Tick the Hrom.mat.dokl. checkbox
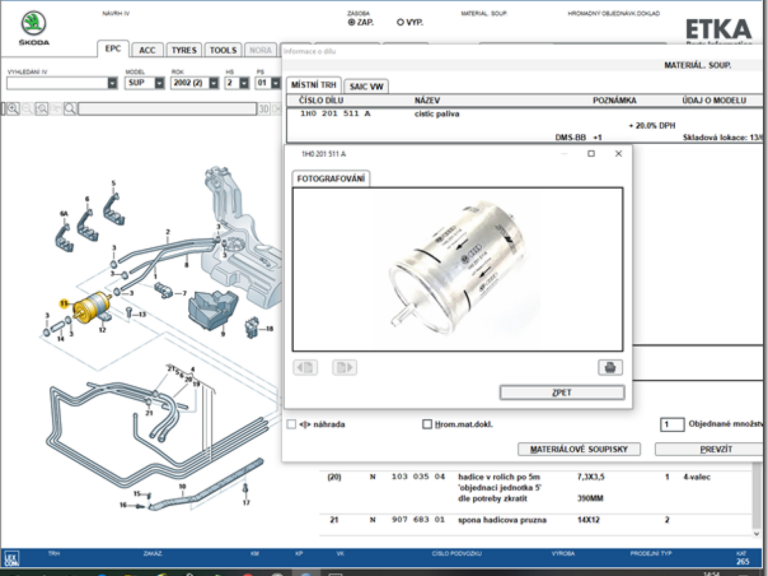The height and width of the screenshot is (576, 768). [x=427, y=424]
